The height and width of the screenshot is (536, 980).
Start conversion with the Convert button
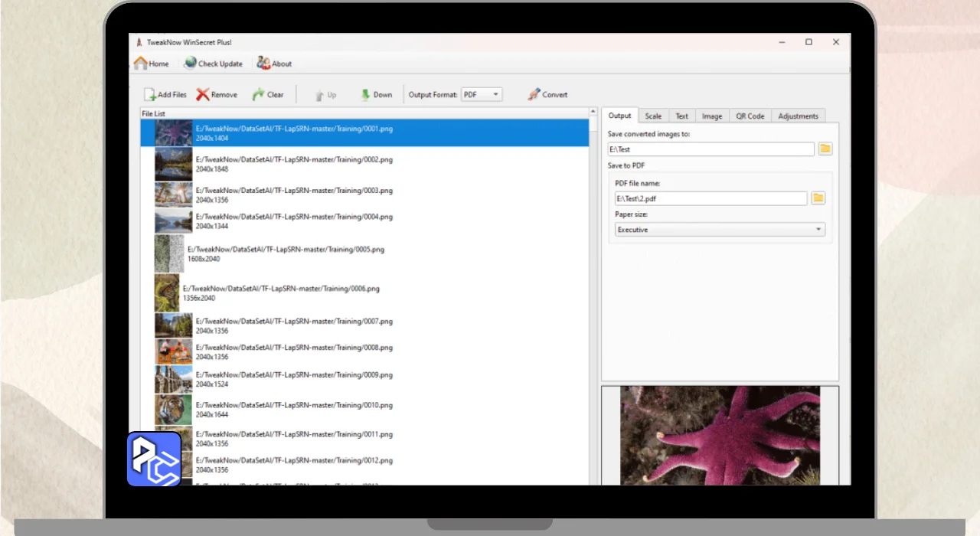coord(547,95)
